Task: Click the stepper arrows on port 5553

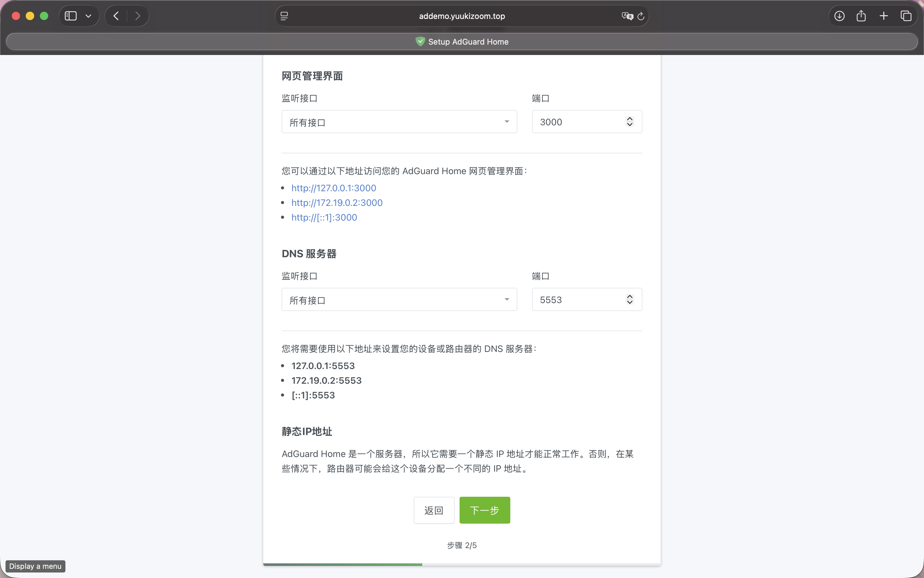Action: point(629,300)
